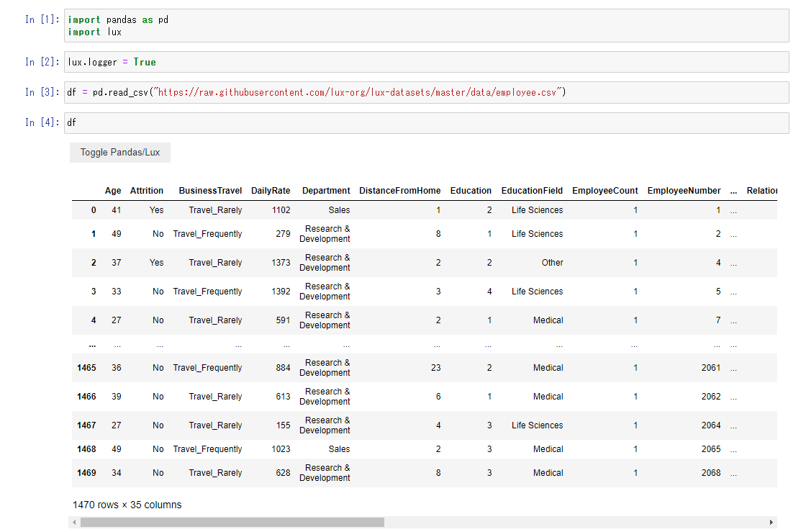Click the lux.logger = True code cell
Image resolution: width=801 pixels, height=532 pixels.
[x=216, y=62]
